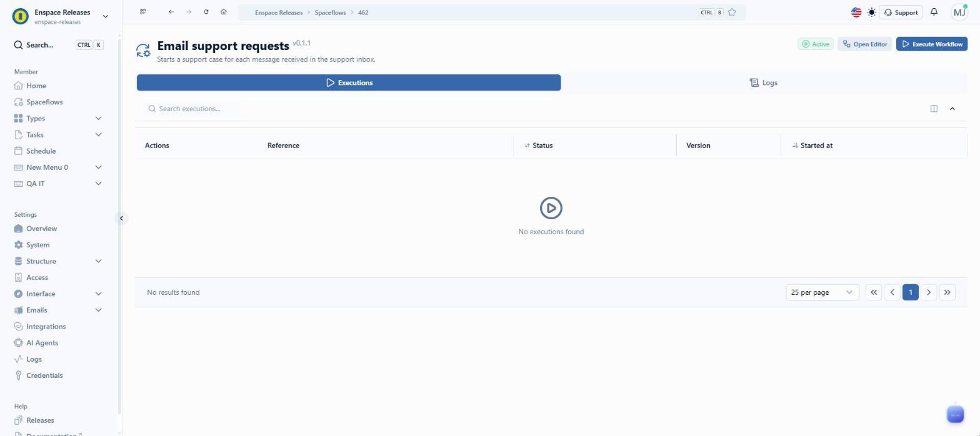Open System settings
This screenshot has width=980, height=436.
tap(37, 245)
